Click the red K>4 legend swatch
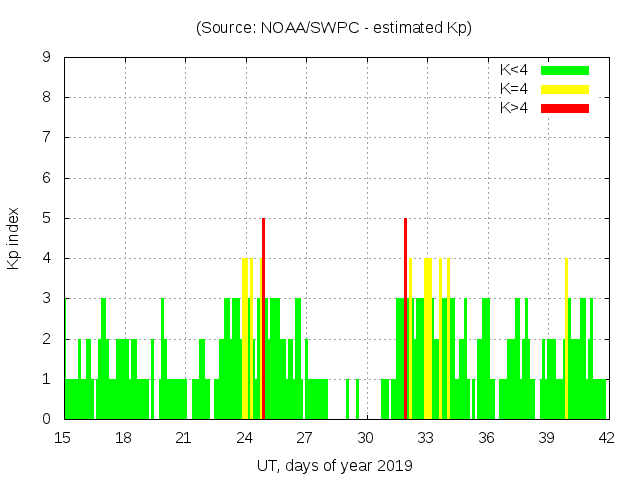 (x=565, y=107)
